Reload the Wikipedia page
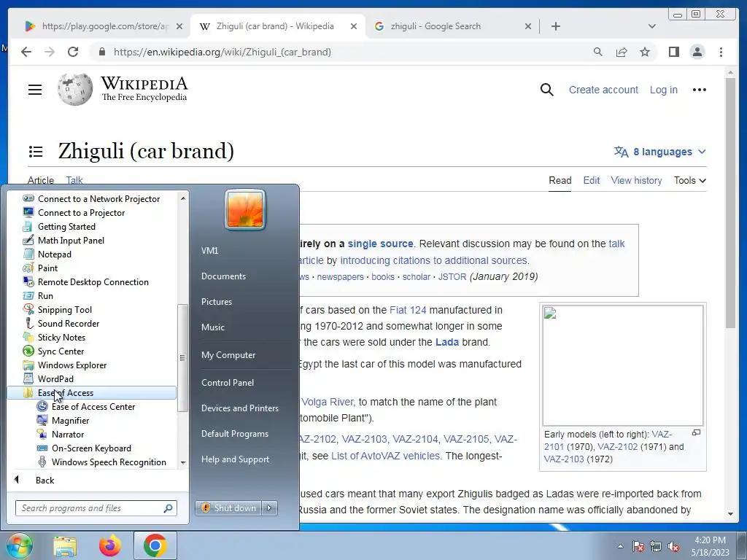This screenshot has height=560, width=747. coord(73,52)
